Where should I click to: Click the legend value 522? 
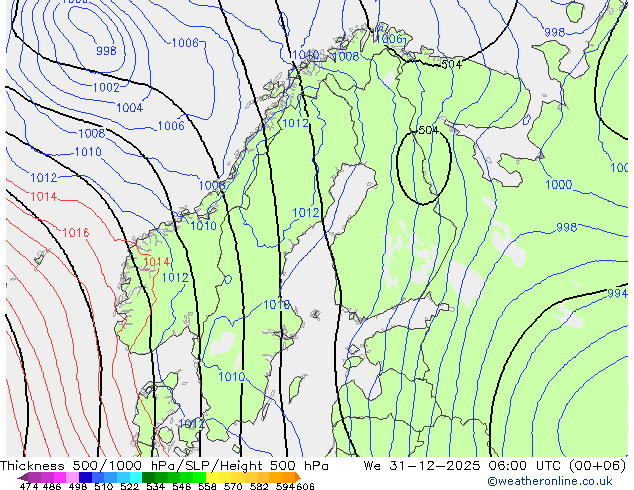(x=129, y=486)
